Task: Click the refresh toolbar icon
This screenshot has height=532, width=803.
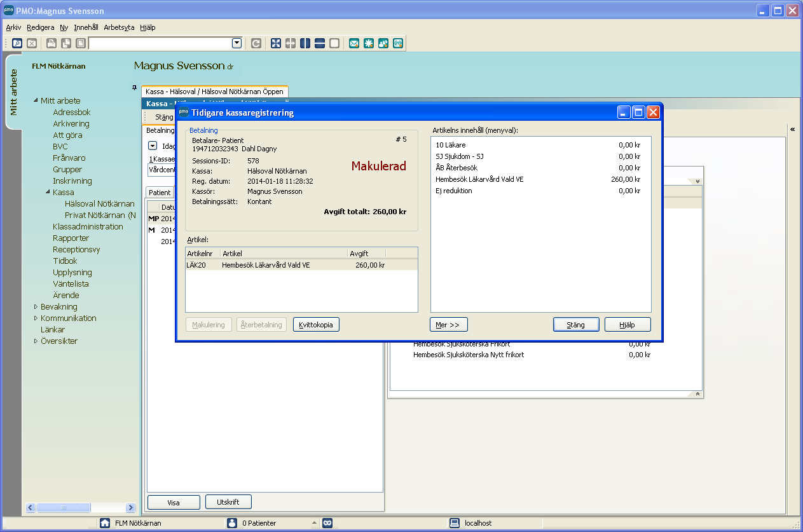Action: pyautogui.click(x=256, y=43)
